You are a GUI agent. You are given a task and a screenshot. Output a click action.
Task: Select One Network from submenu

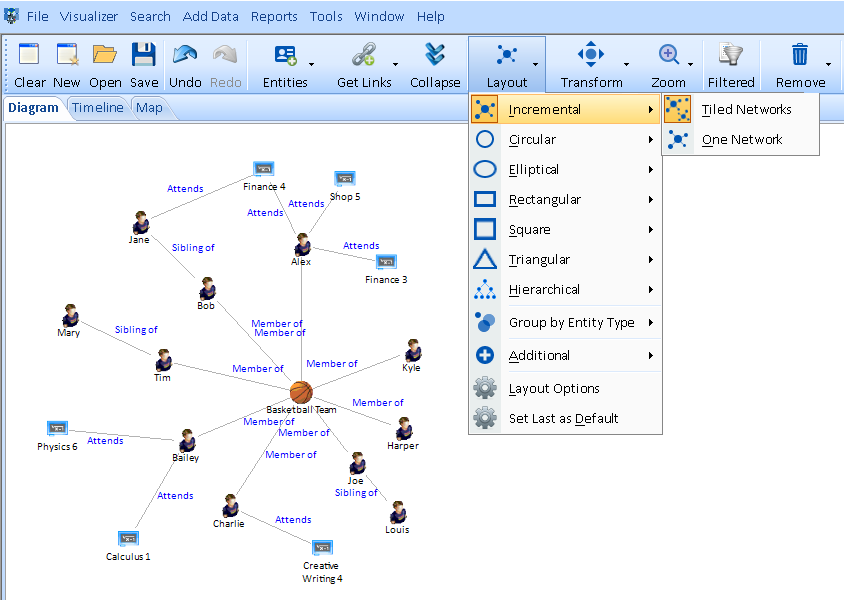[x=742, y=140]
